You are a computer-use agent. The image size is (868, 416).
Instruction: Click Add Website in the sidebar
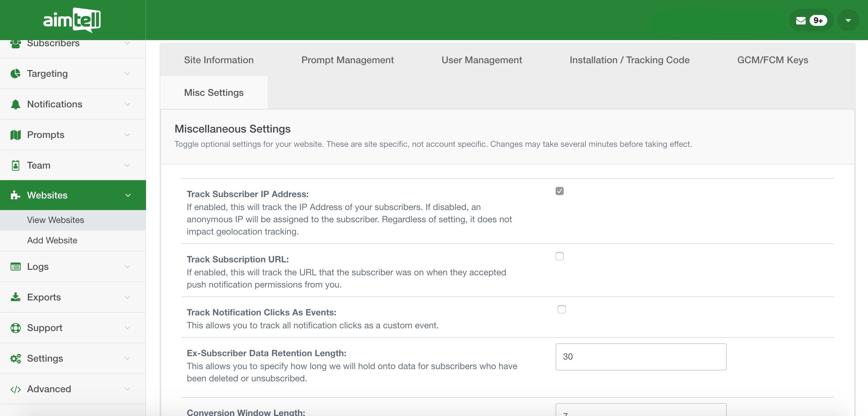(52, 240)
